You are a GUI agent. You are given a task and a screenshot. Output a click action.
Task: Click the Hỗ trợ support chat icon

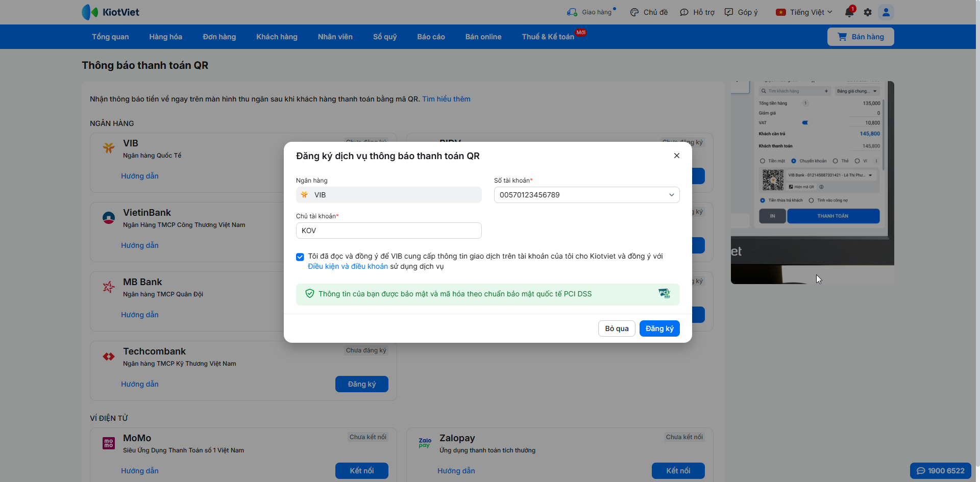click(x=684, y=12)
